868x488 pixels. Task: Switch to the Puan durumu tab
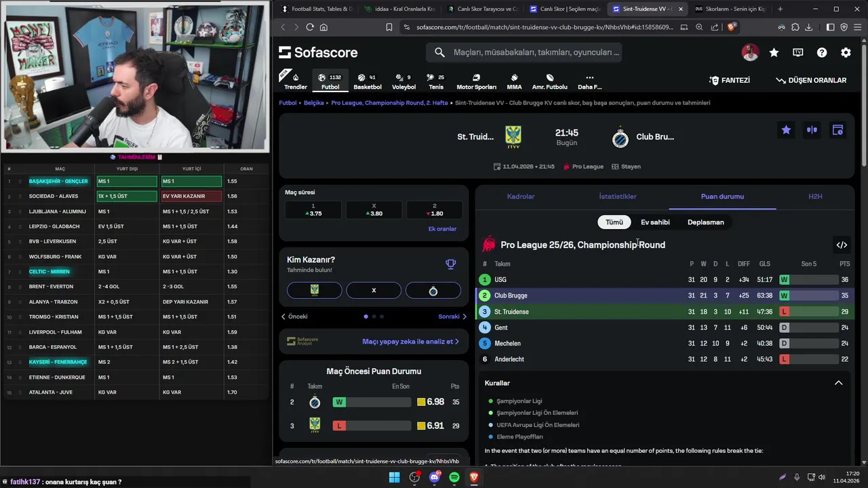[722, 197]
